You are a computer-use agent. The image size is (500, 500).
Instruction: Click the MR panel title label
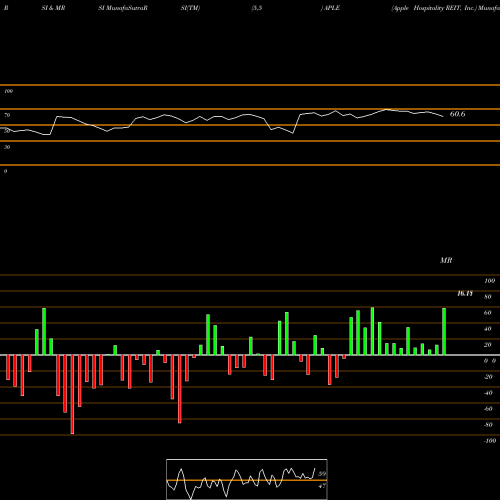446,260
